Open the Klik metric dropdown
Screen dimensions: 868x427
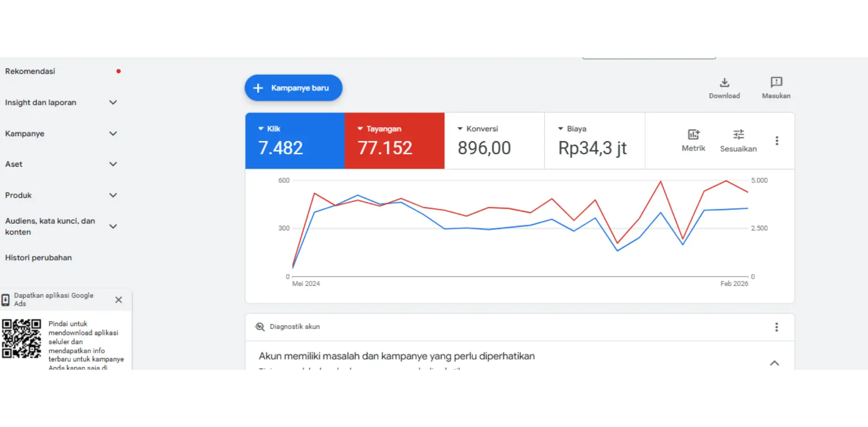point(261,129)
